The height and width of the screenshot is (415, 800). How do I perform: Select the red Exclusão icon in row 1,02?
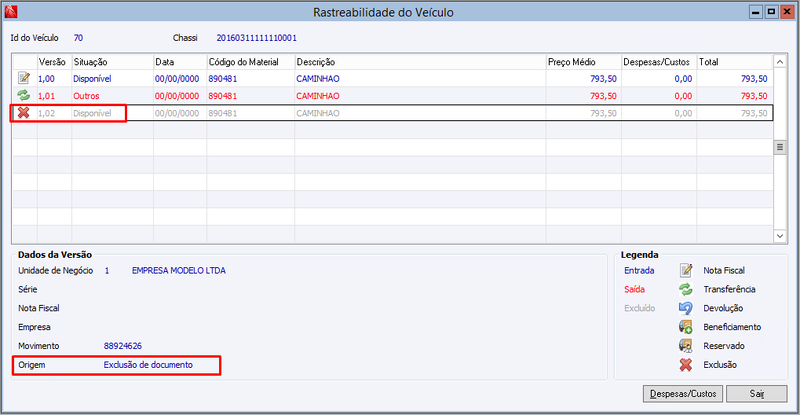pos(23,112)
